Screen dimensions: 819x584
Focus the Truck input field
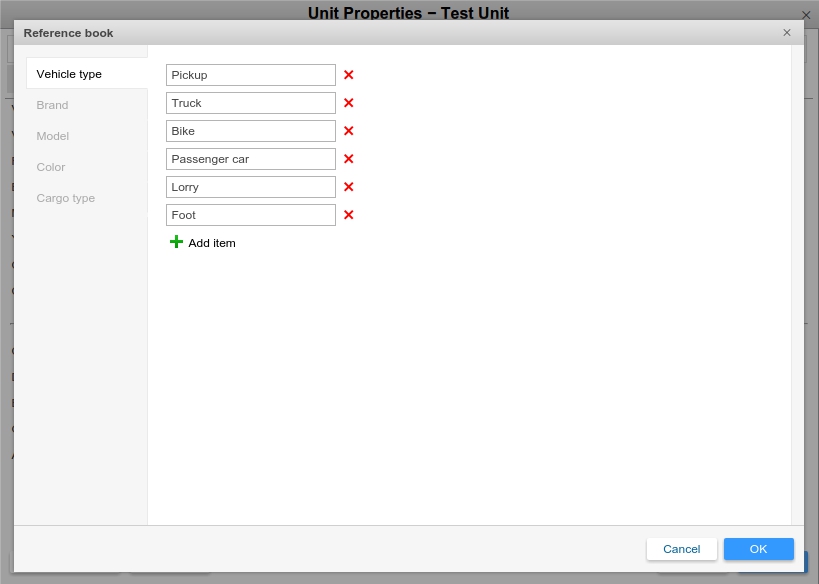(250, 103)
